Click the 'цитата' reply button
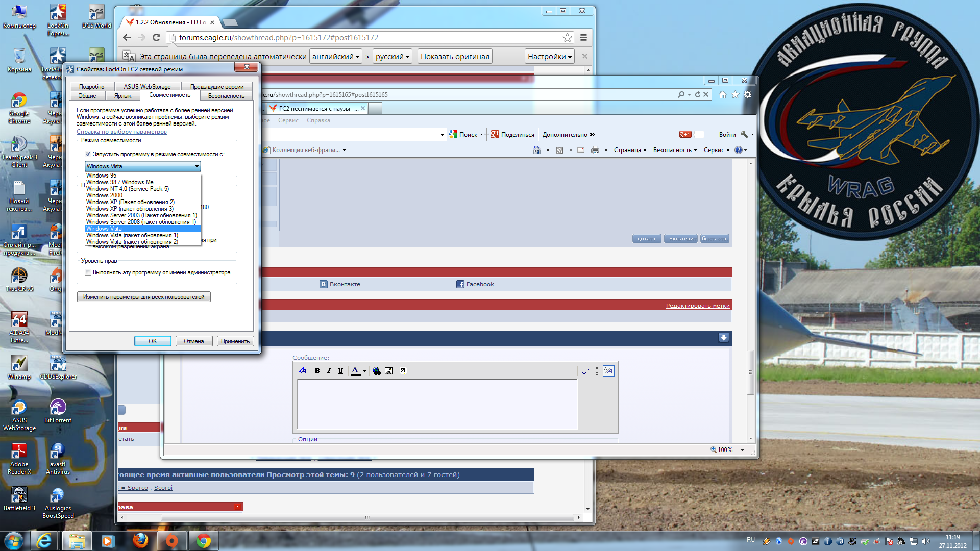980x551 pixels. click(646, 239)
